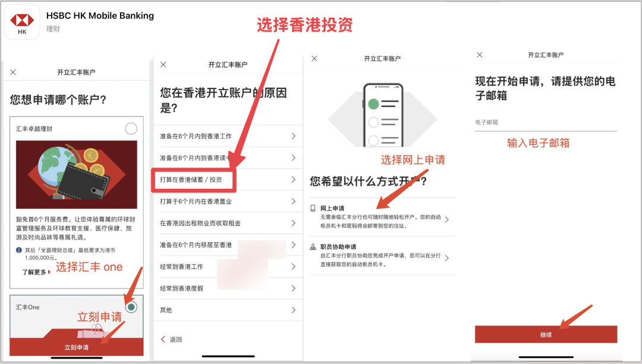Close the email address screen X

pos(480,55)
